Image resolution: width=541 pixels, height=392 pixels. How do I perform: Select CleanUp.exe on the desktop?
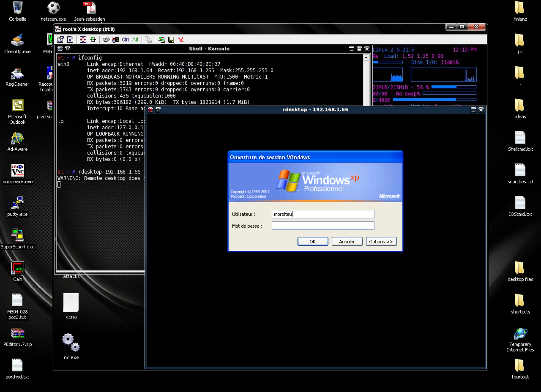click(x=17, y=44)
